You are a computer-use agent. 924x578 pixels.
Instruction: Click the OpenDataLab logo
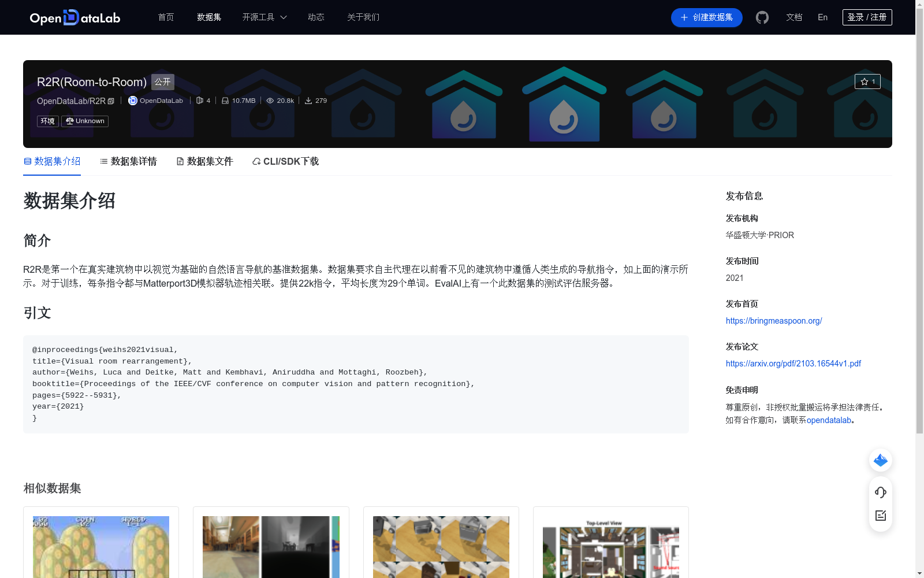click(75, 17)
